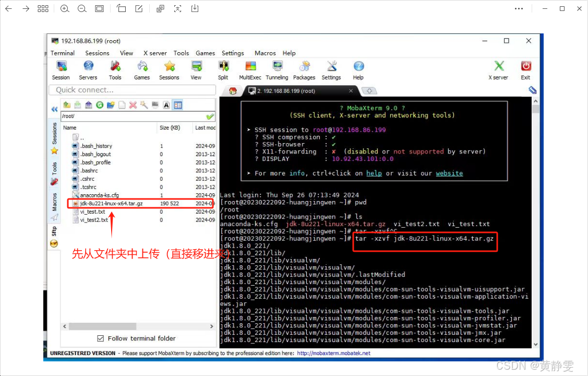
Task: Open the X server menu in the menu bar
Action: coord(155,53)
